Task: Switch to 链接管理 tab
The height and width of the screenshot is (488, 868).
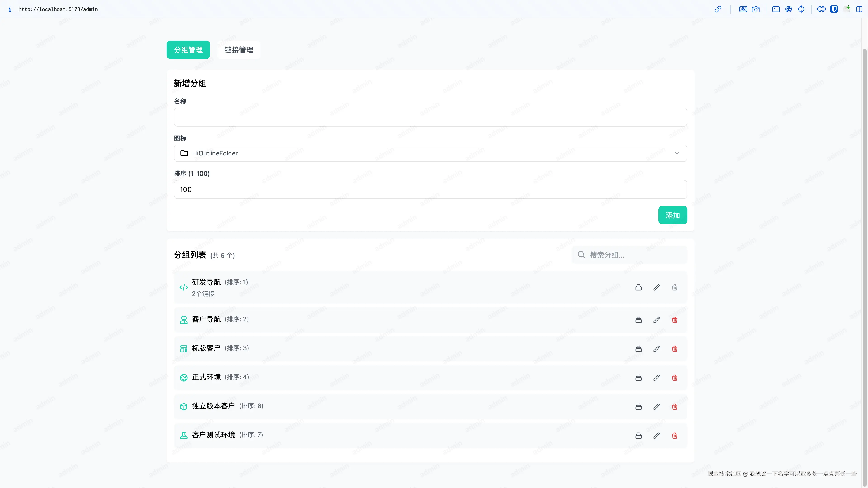Action: pos(238,50)
